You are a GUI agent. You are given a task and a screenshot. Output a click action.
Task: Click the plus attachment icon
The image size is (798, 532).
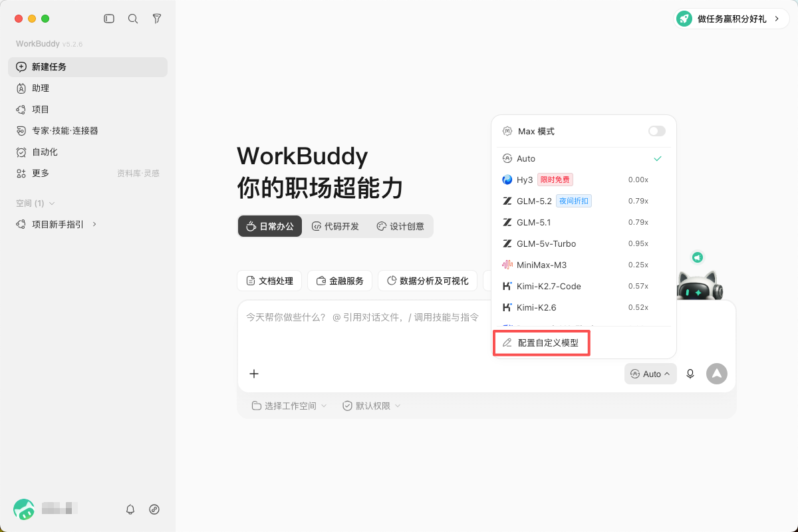[254, 374]
